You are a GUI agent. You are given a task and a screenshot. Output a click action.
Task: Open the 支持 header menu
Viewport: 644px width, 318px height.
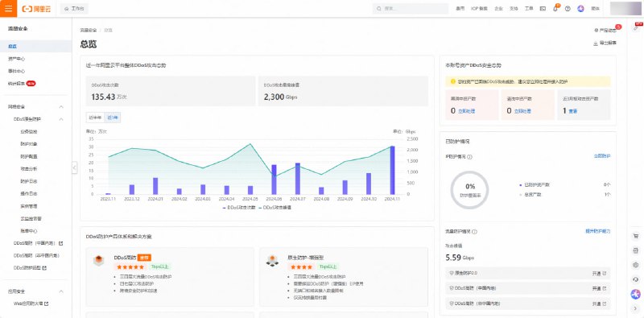[514, 9]
